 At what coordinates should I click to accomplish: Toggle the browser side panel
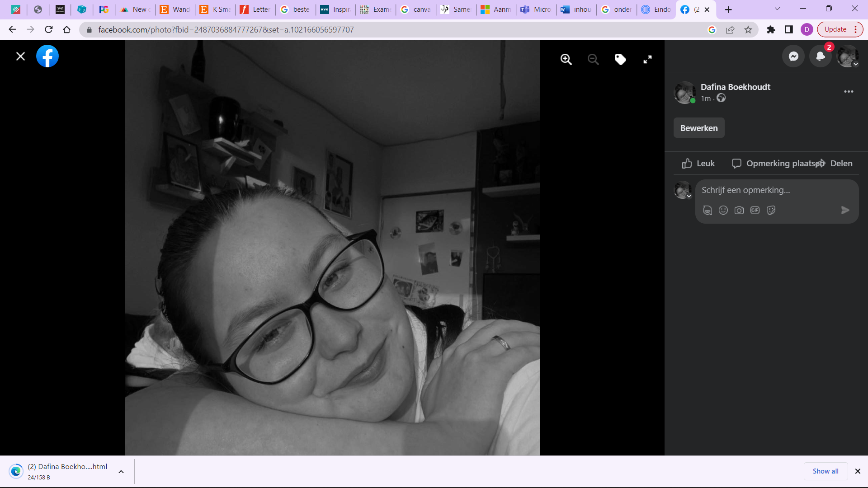pos(789,29)
